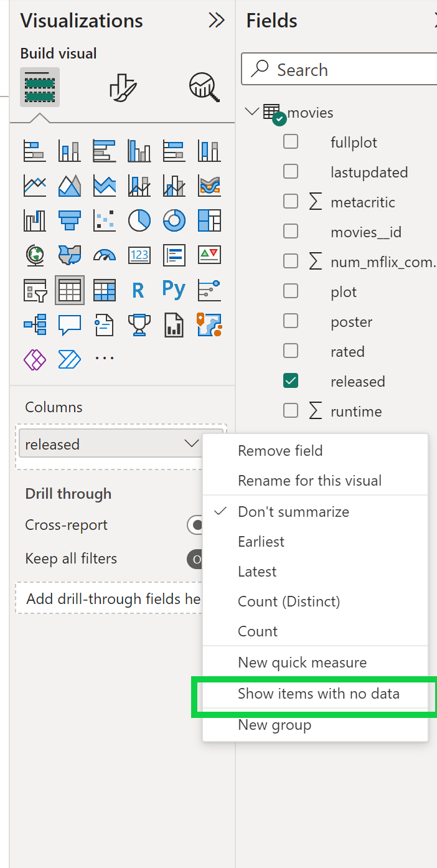Viewport: 437px width, 868px height.
Task: Pick the R script visual icon
Action: [x=139, y=290]
